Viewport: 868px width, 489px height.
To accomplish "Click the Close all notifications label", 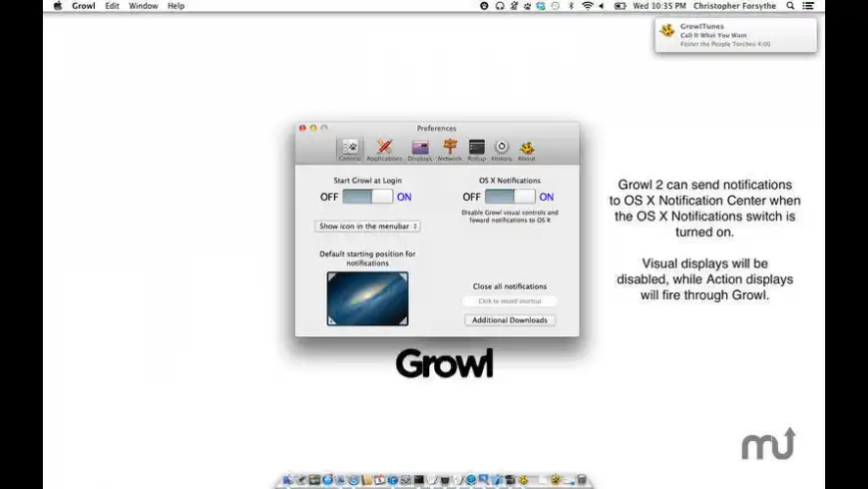I will (x=510, y=286).
